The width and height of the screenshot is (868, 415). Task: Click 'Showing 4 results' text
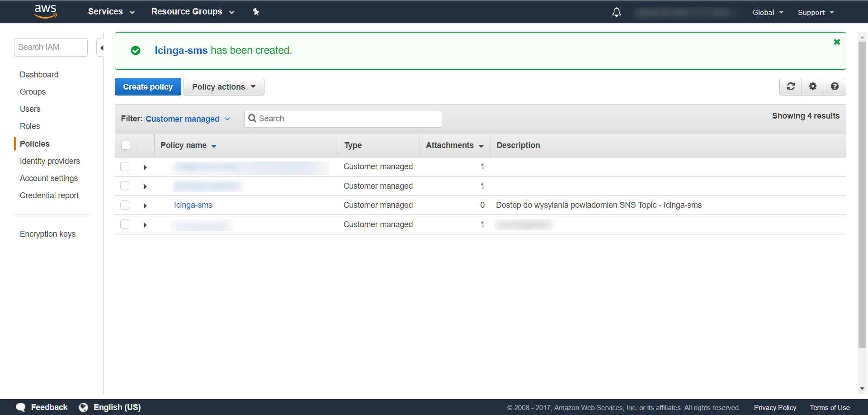(806, 116)
